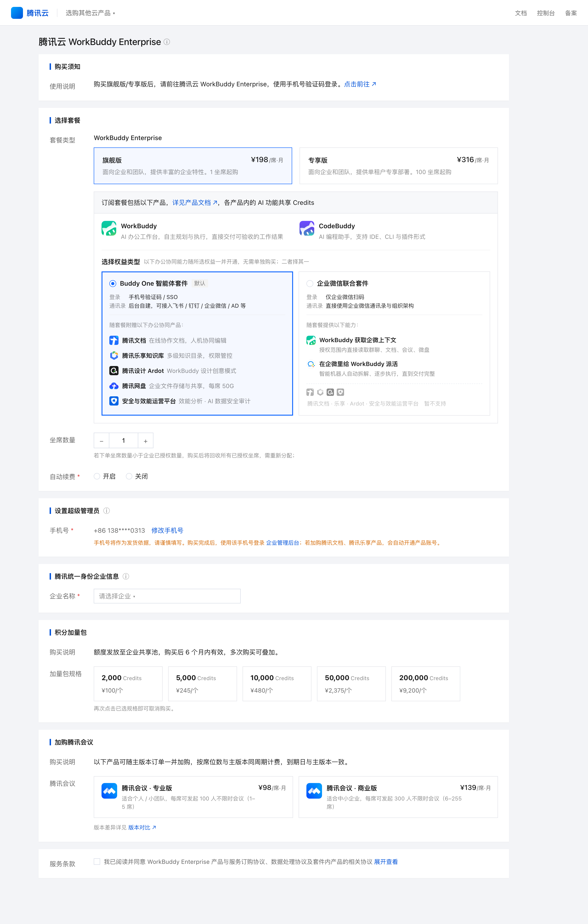Choose the 2,000 Credits add-on pack
The width and height of the screenshot is (588, 924).
click(128, 684)
